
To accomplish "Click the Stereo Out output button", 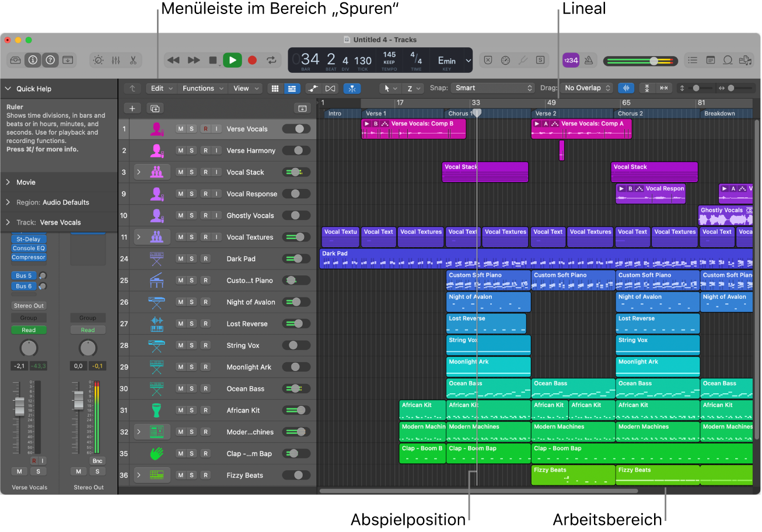I will point(29,306).
